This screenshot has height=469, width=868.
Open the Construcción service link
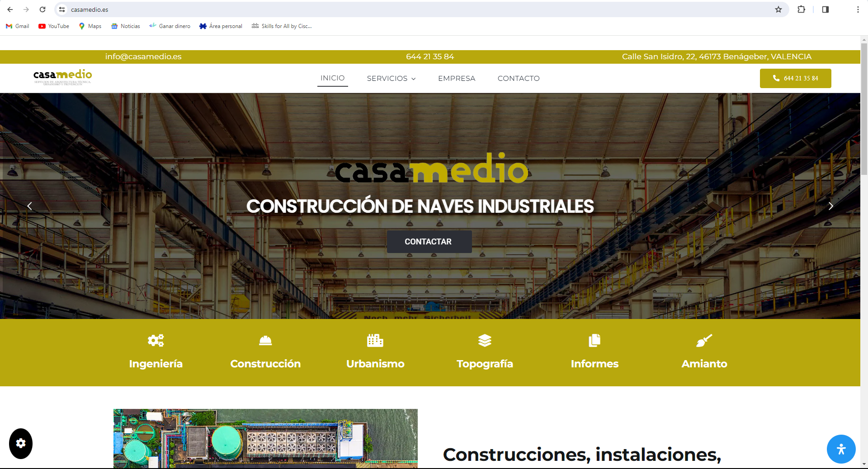[x=265, y=364]
